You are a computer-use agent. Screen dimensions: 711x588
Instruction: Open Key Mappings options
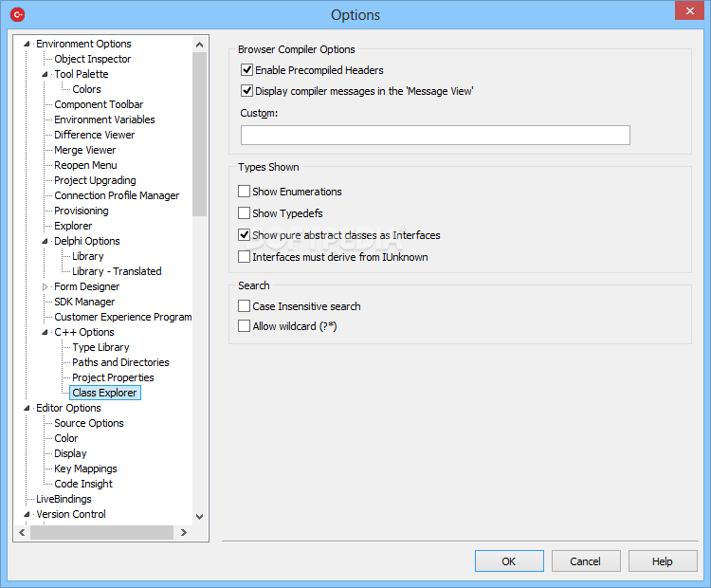pos(85,469)
